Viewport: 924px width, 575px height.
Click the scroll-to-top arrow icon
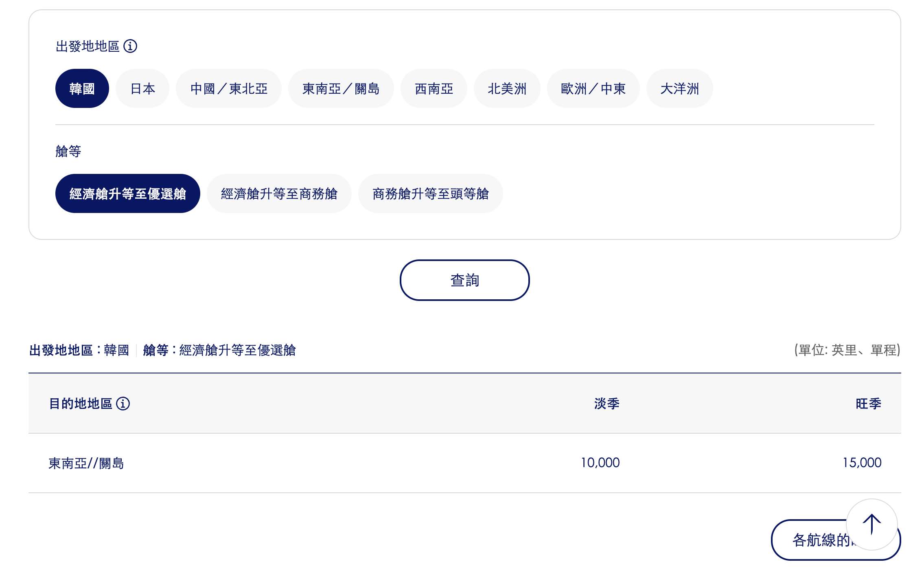click(x=871, y=524)
